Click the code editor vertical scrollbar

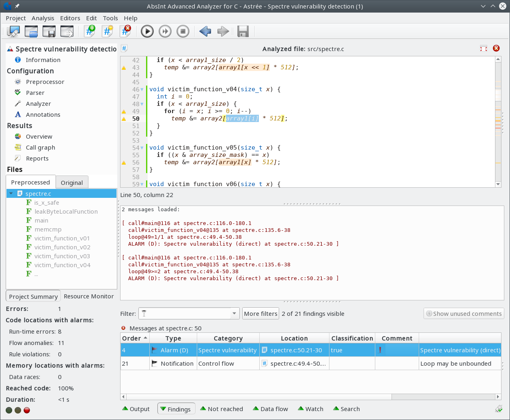point(498,122)
